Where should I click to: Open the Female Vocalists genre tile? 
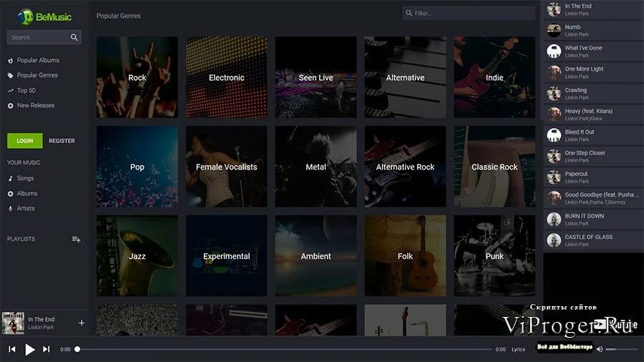coord(226,167)
